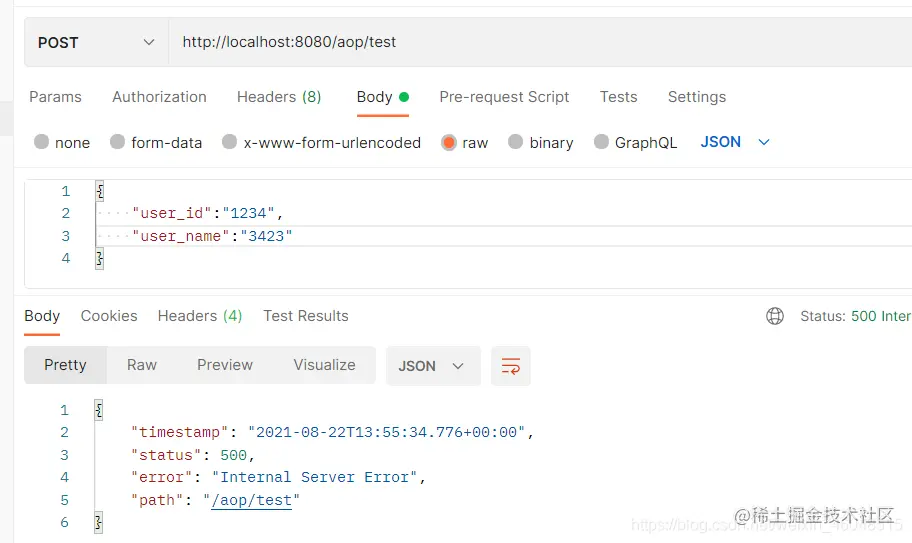Click line number 6 in response
This screenshot has height=543, width=912.
64,523
